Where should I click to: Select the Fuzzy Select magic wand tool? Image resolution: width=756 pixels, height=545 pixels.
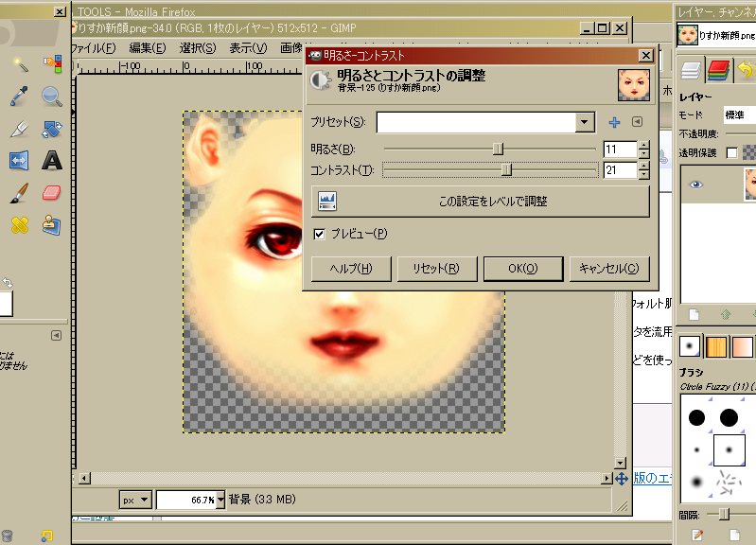[20, 64]
